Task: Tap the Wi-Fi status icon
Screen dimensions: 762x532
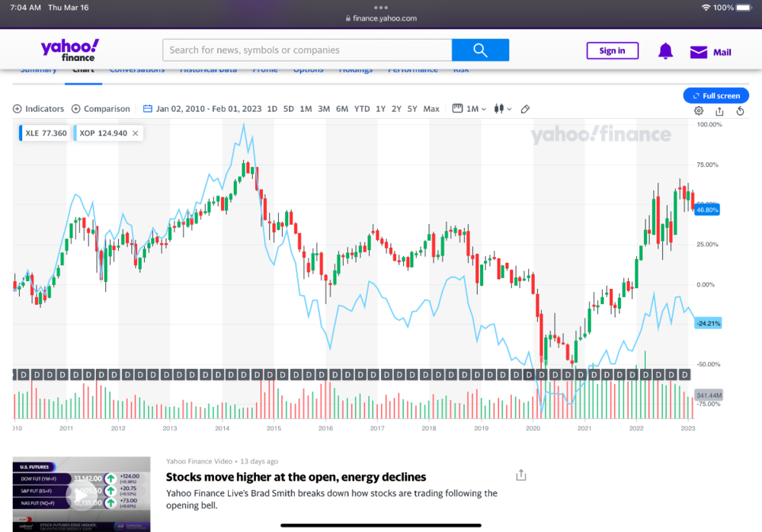Action: point(706,8)
